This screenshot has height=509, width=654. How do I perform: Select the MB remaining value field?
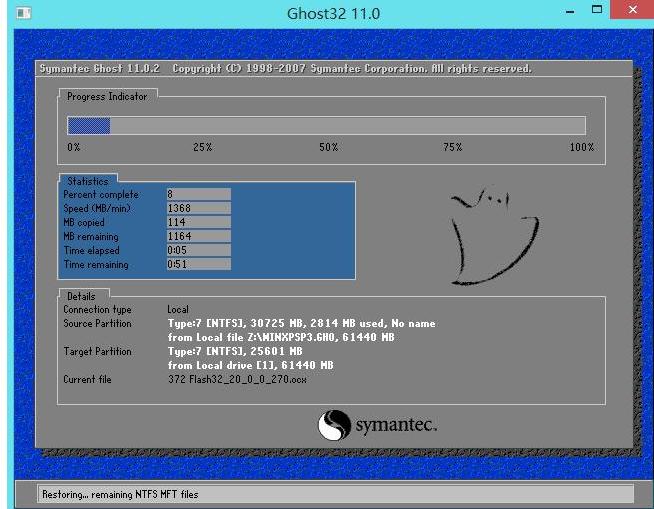pos(198,236)
